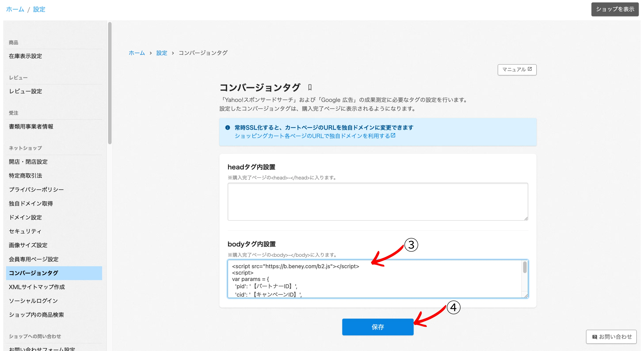This screenshot has width=644, height=351.
Task: Click the bookmark icon beside コンバージョンタグ title
Action: pos(310,87)
